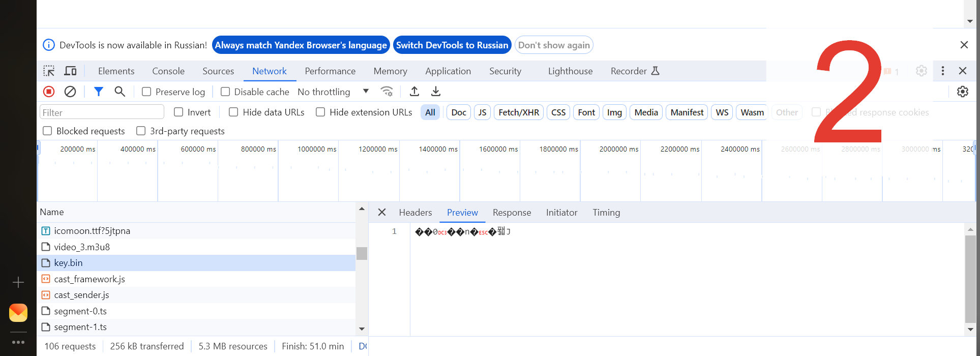
Task: Click Switch DevTools to Russian
Action: (452, 45)
